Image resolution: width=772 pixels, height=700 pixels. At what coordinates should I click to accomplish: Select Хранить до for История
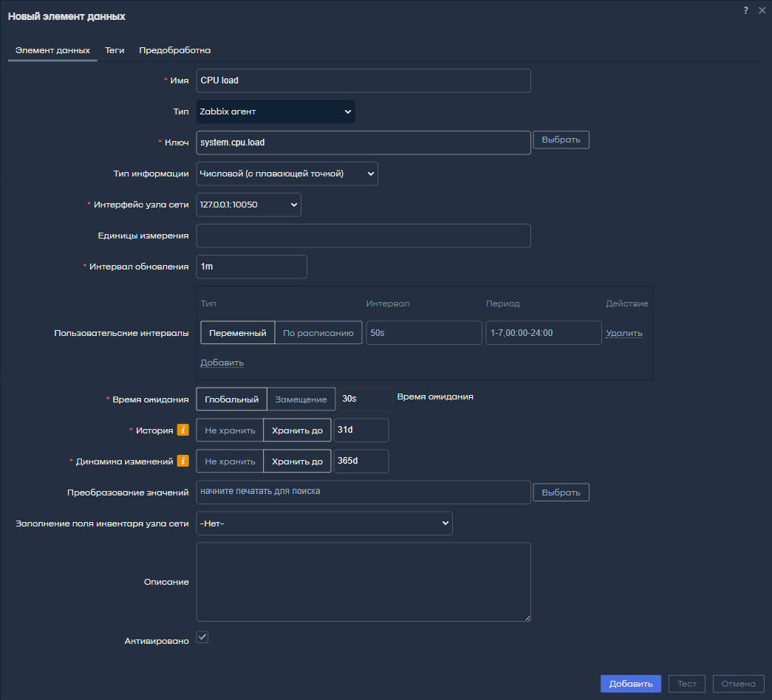[298, 430]
